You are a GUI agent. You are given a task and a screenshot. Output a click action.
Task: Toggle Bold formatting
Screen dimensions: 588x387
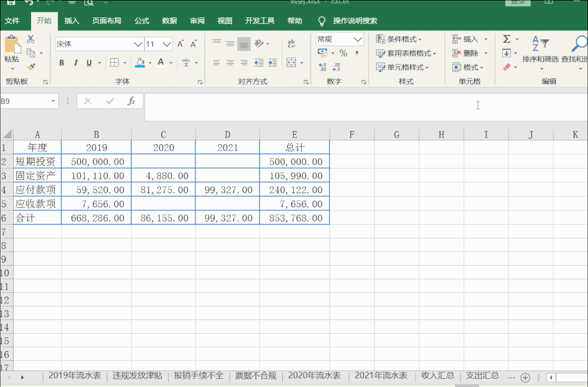[x=62, y=63]
